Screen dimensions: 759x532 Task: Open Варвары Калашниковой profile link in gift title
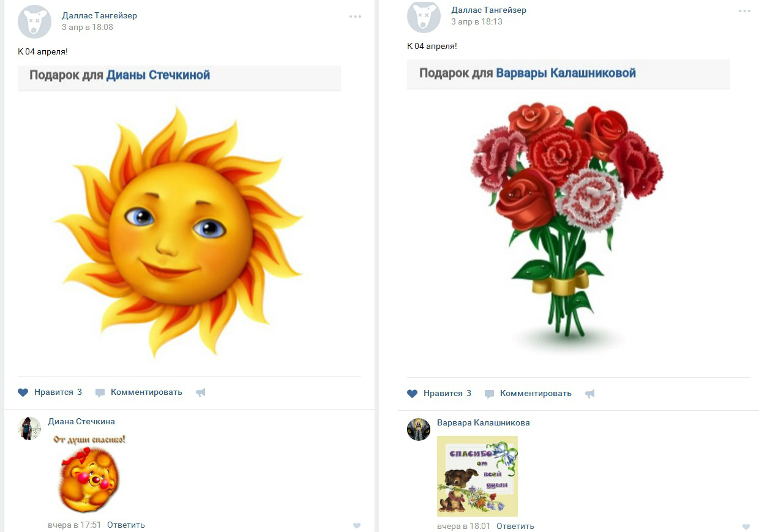coord(566,73)
